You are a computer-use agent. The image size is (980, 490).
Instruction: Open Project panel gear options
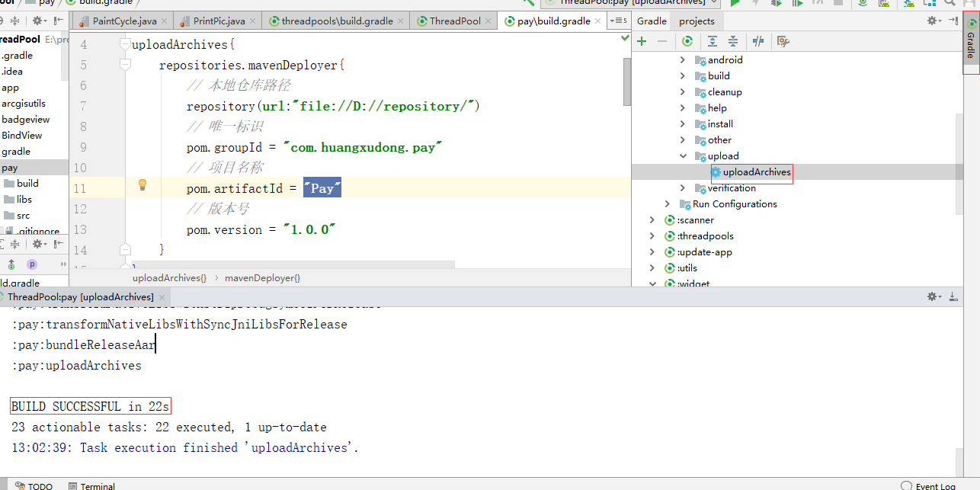tap(38, 21)
